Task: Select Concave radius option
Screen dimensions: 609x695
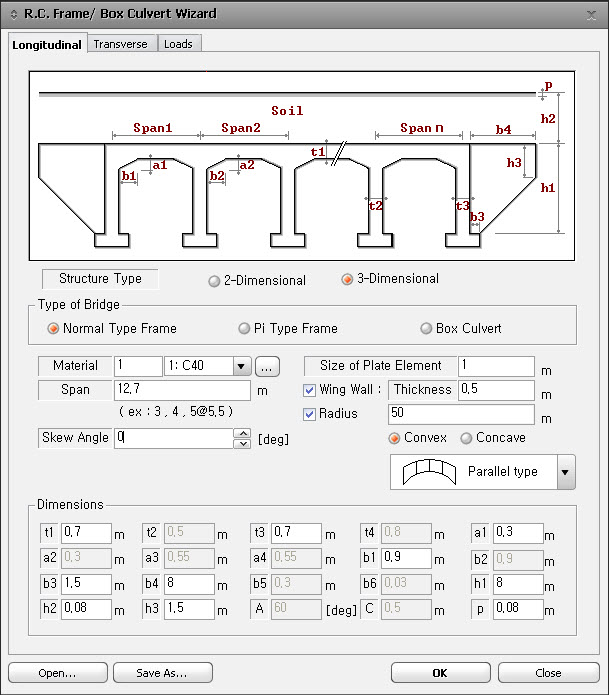Action: pos(466,438)
